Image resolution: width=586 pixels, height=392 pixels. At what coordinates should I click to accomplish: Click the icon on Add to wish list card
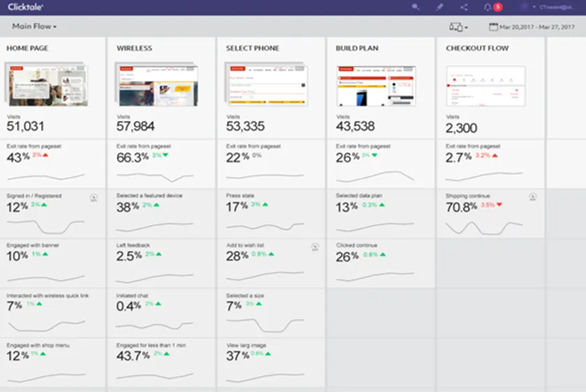tap(315, 247)
